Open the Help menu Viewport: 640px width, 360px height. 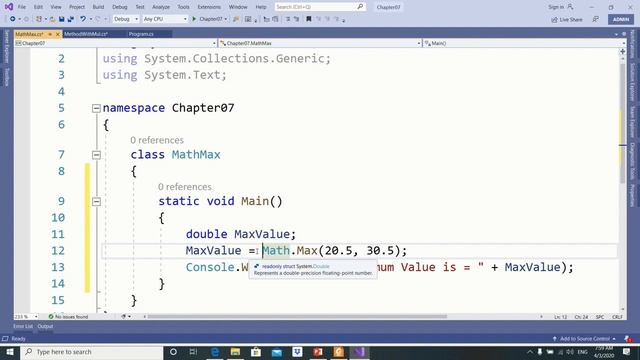click(261, 7)
